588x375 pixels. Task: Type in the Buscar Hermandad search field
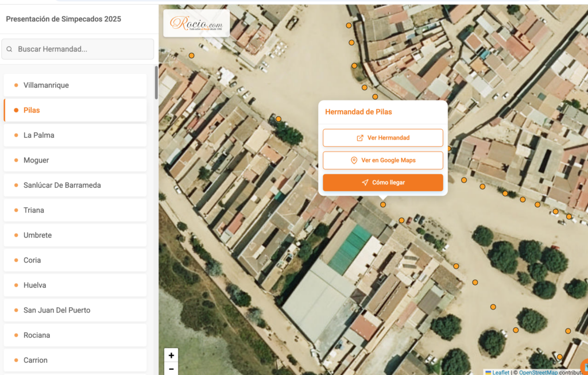83,49
